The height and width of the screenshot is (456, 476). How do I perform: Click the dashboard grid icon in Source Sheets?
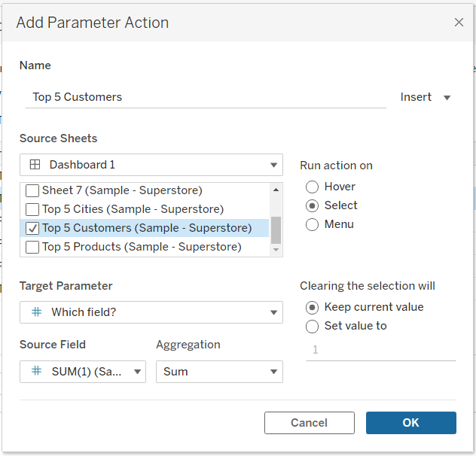coord(35,165)
